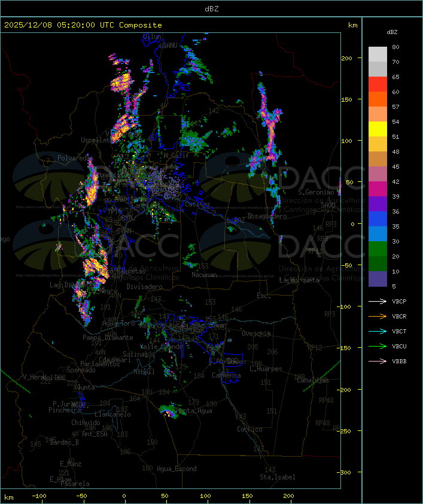
Task: Click the Desaguadero place label
Action: pyautogui.click(x=267, y=216)
